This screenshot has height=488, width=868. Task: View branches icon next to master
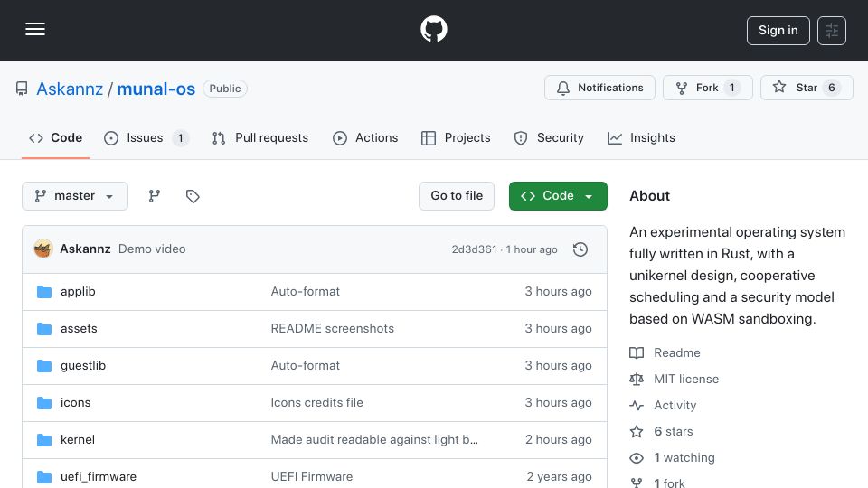(155, 196)
